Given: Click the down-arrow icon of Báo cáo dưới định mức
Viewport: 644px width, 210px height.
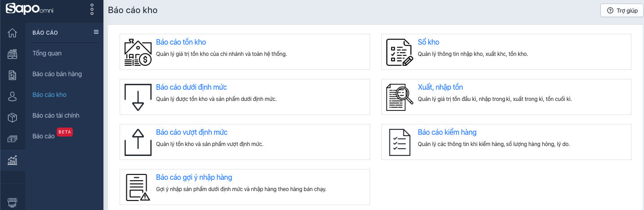Looking at the screenshot, I should pos(138,97).
